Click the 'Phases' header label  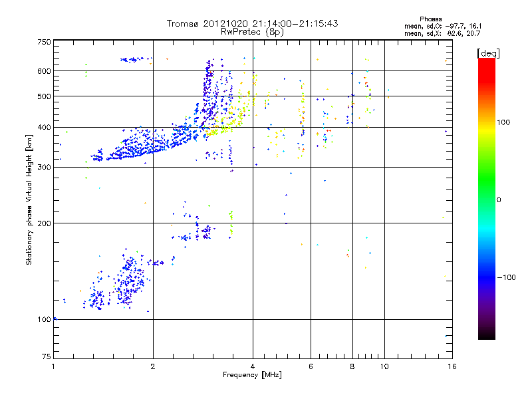[430, 19]
